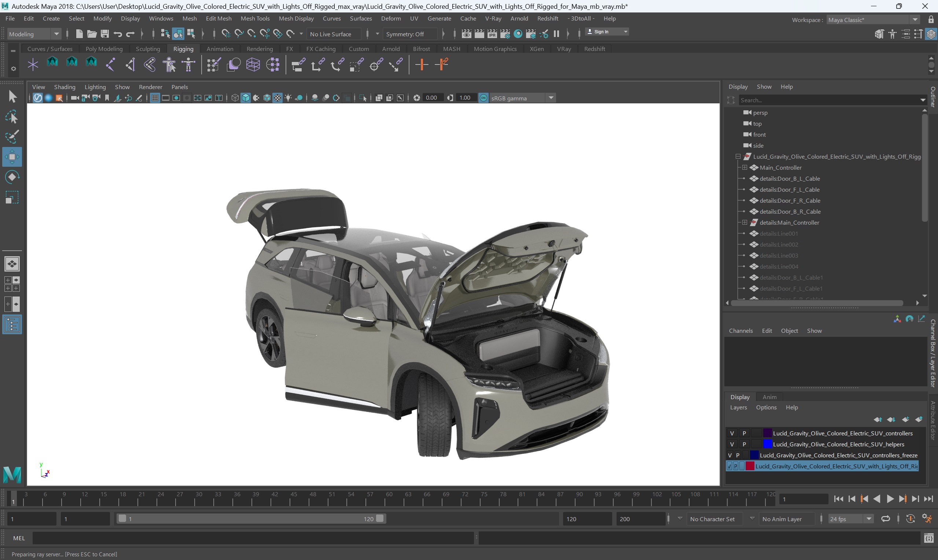Image resolution: width=938 pixels, height=560 pixels.
Task: Click the blue color swatch of helpers layer
Action: (x=768, y=444)
